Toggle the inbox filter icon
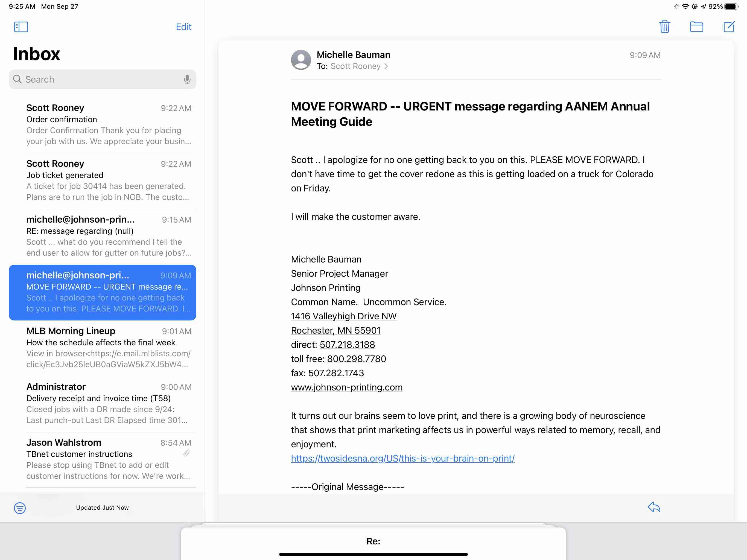This screenshot has width=747, height=560. [x=20, y=508]
